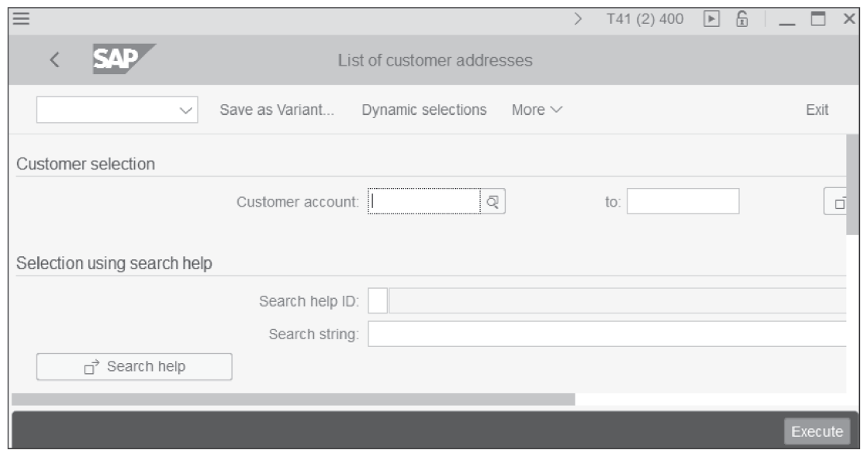Click the to range input field
This screenshot has width=868, height=457.
tap(683, 201)
